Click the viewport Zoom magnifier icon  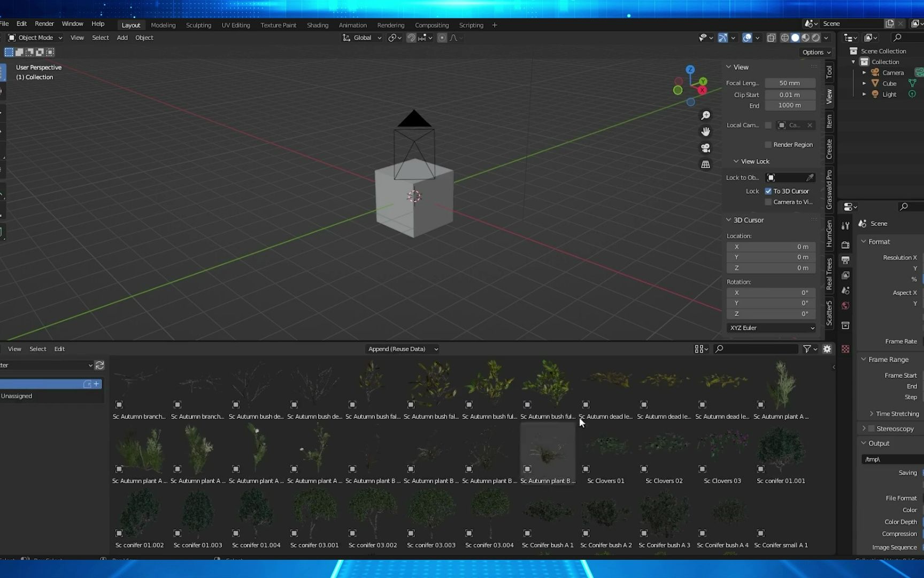tap(706, 115)
